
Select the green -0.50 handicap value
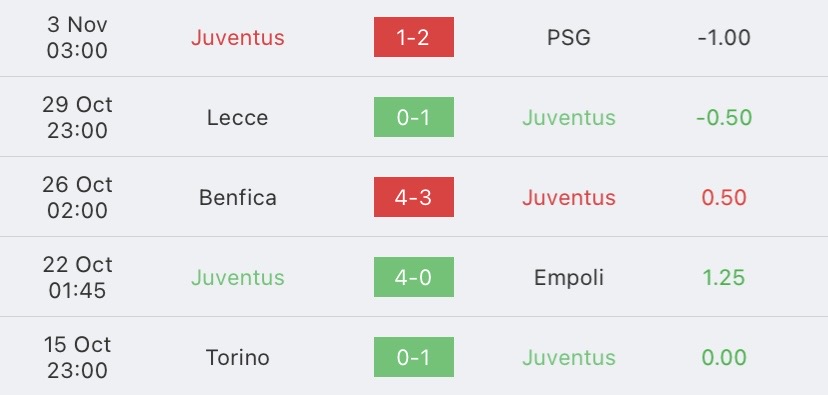pyautogui.click(x=724, y=117)
